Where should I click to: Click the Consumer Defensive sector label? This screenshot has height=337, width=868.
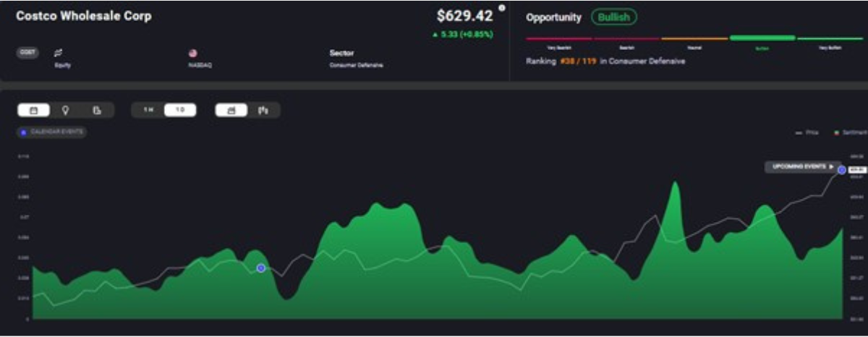358,64
